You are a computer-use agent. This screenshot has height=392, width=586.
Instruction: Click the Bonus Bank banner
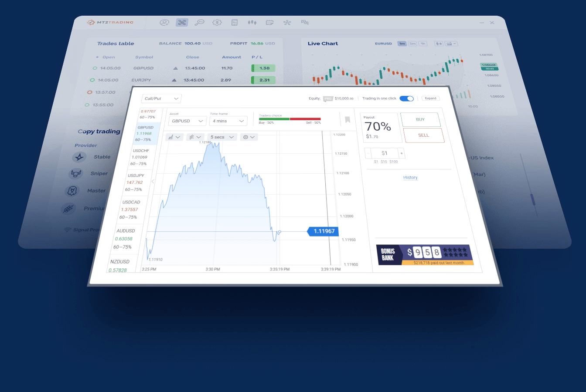(425, 255)
